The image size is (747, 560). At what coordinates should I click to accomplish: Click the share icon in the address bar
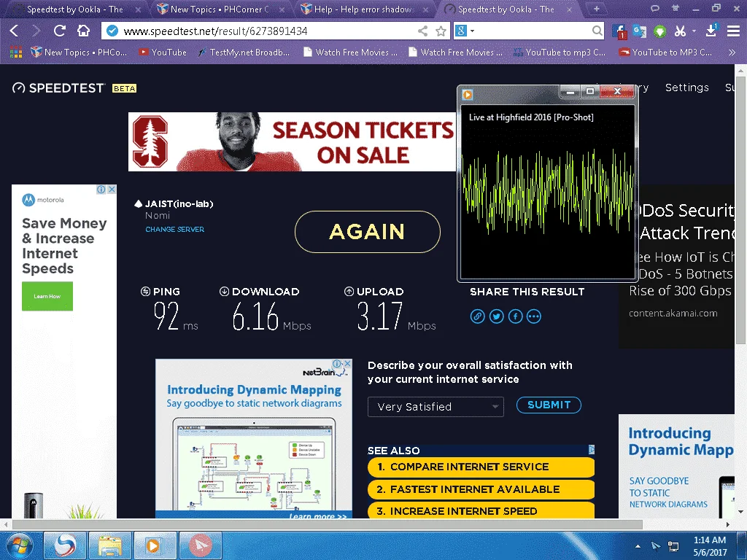(x=422, y=31)
